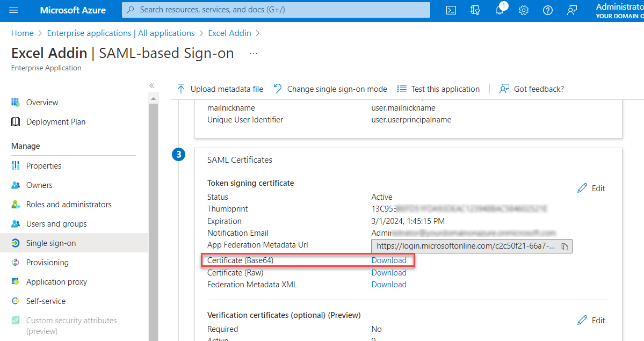Click the search resources box

coord(276,10)
